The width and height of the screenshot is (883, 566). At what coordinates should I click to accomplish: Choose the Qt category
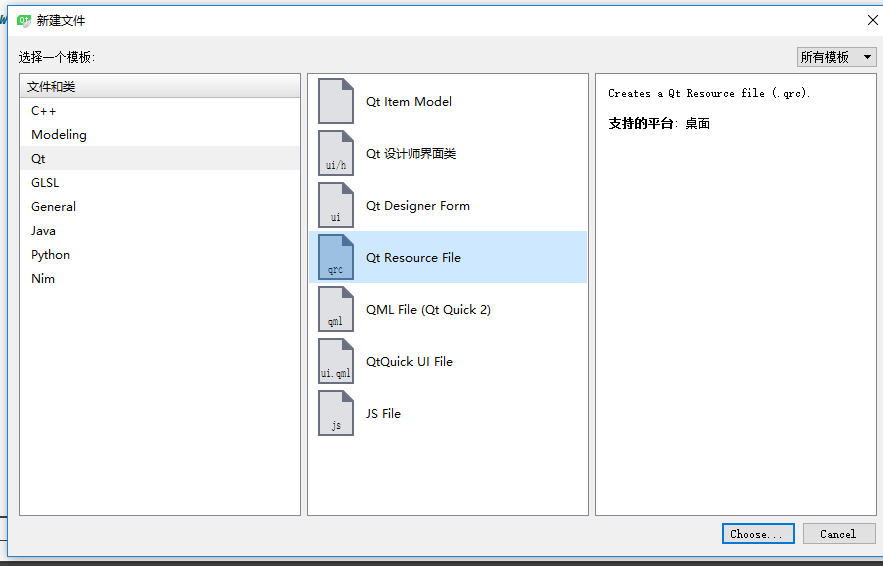tap(160, 158)
